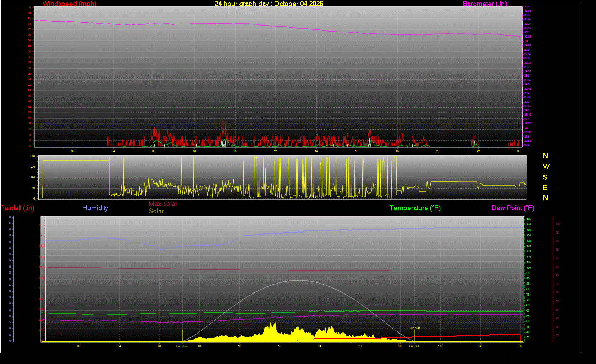Click the "Sun Rise" label on the time axis
Viewport: 596px width, 364px height.
pos(182,346)
